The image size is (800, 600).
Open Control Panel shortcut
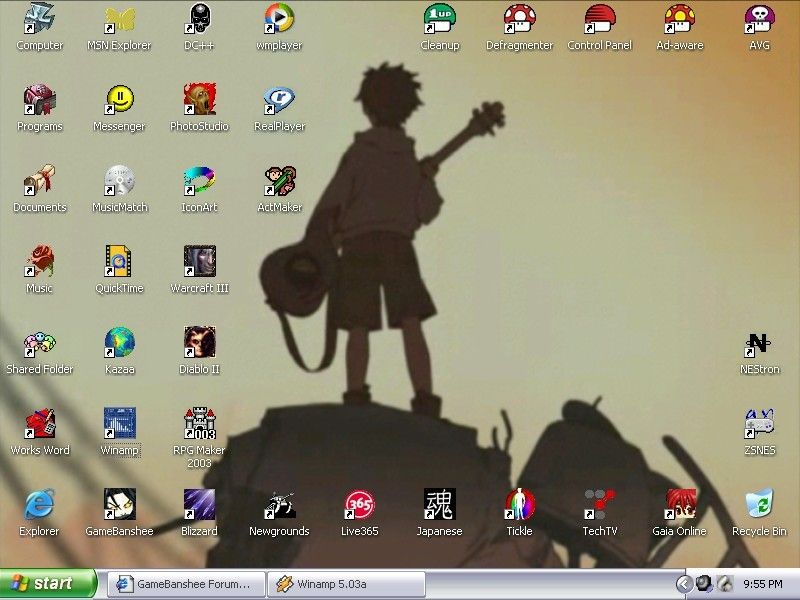599,19
